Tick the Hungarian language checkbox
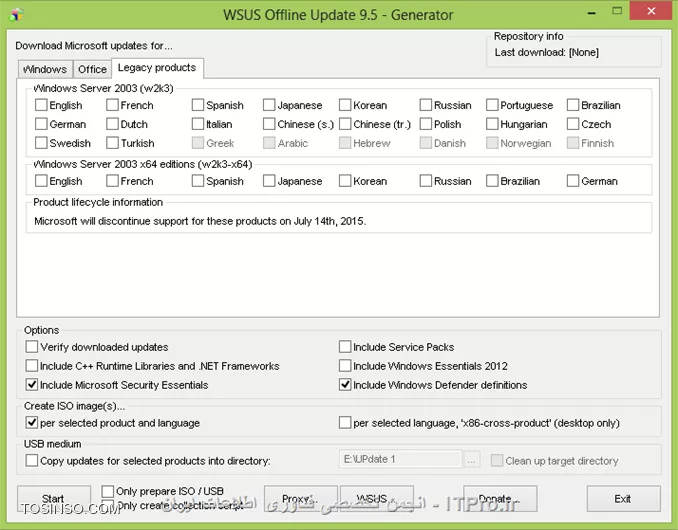678x530 pixels. pyautogui.click(x=492, y=124)
